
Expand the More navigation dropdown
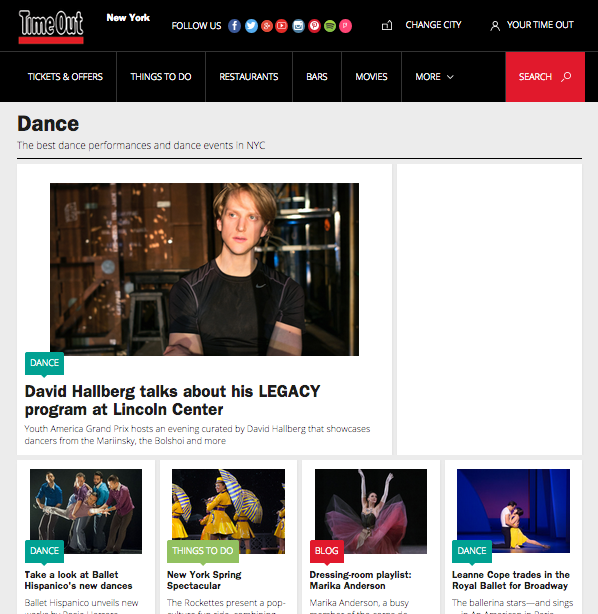[x=434, y=77]
